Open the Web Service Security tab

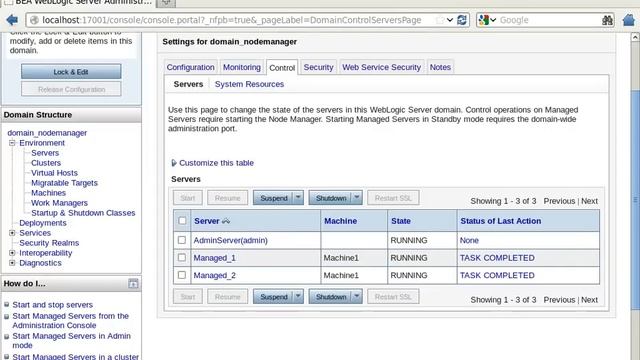[x=381, y=67]
